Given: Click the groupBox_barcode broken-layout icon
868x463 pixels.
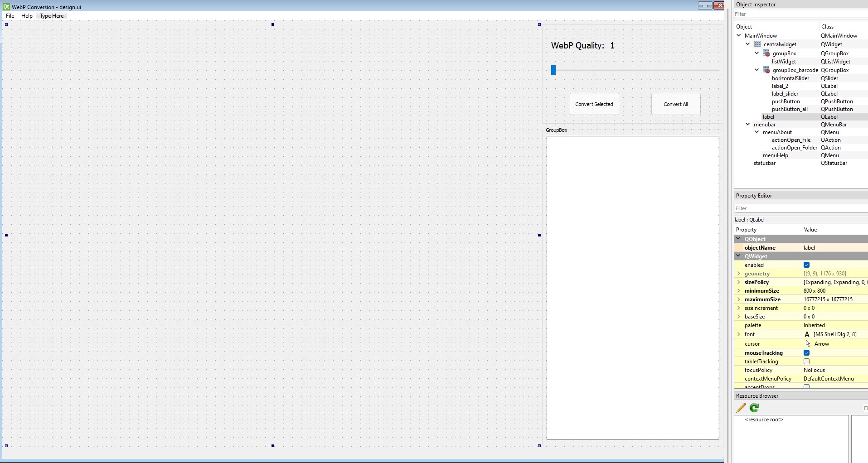Looking at the screenshot, I should (766, 70).
